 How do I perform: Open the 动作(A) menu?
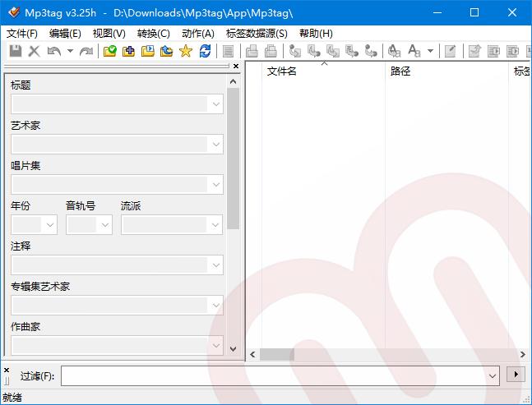coord(198,34)
